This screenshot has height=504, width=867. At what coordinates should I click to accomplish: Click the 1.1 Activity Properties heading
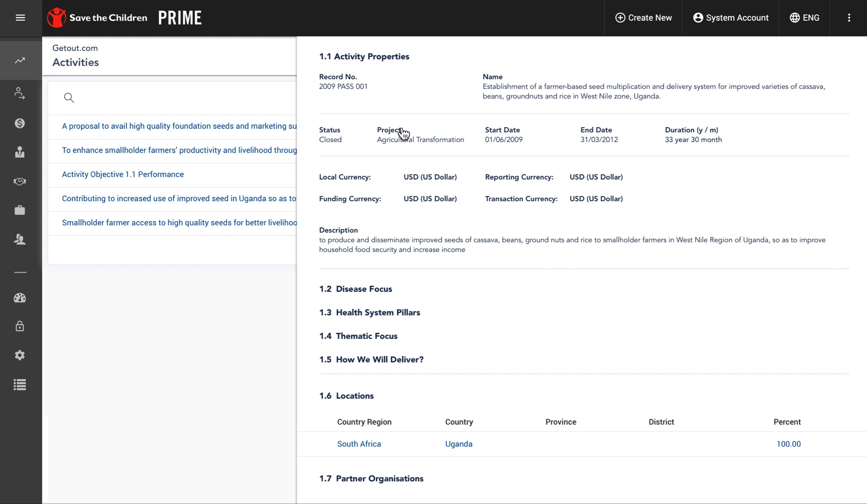pos(364,56)
